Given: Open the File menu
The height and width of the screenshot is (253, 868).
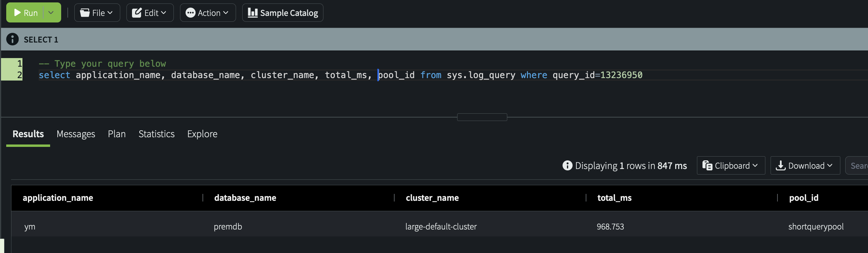Looking at the screenshot, I should [x=97, y=13].
